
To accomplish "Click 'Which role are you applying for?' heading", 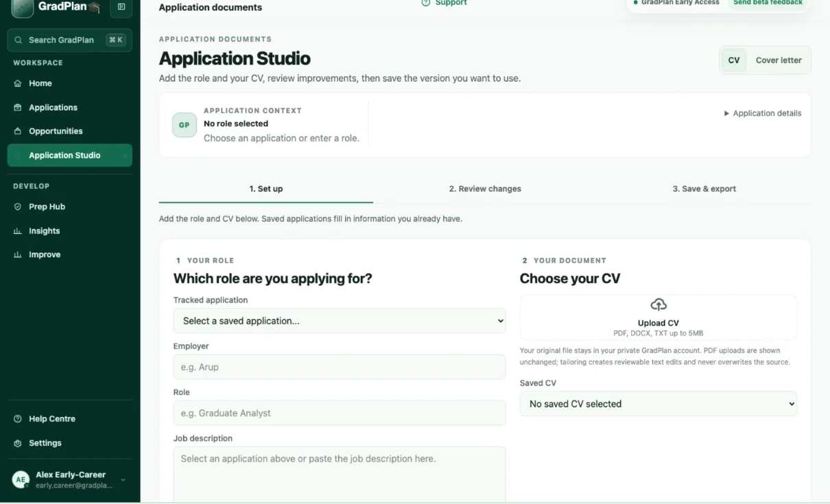I will click(273, 278).
